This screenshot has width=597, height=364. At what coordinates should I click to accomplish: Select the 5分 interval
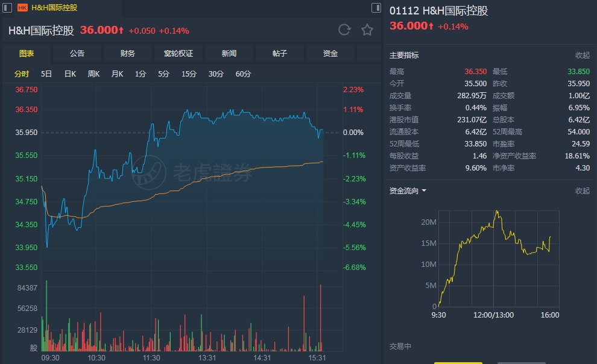point(163,74)
